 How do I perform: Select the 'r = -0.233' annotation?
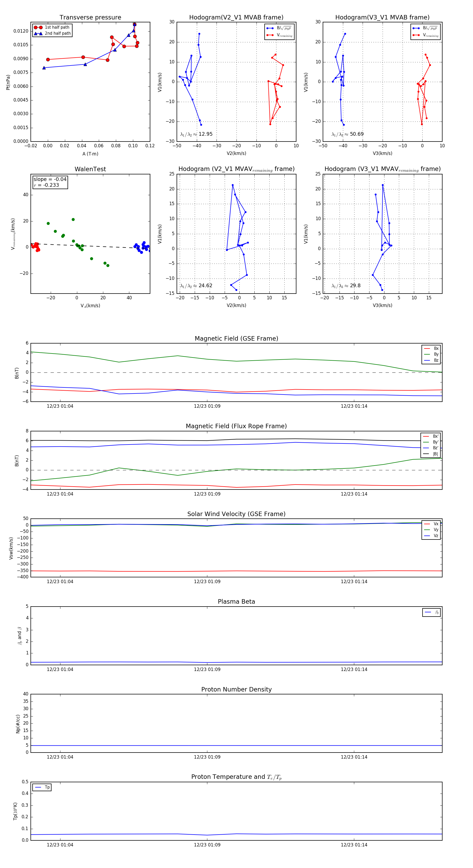click(x=46, y=185)
